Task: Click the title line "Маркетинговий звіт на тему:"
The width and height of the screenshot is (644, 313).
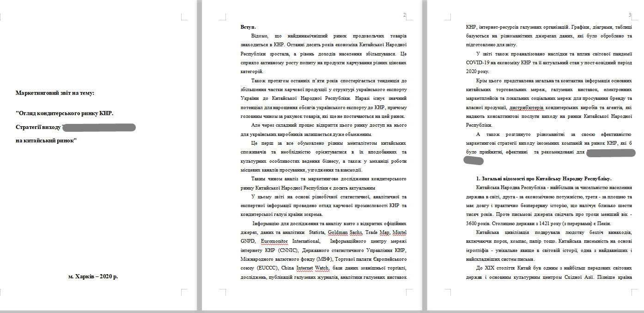Action: pos(55,93)
